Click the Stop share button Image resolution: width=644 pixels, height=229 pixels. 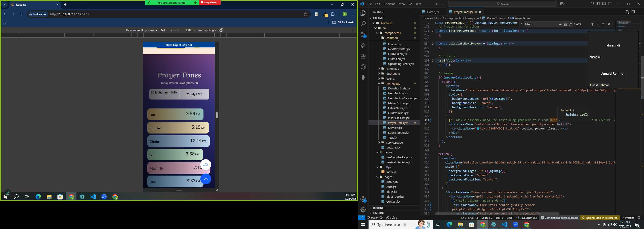[x=210, y=2]
